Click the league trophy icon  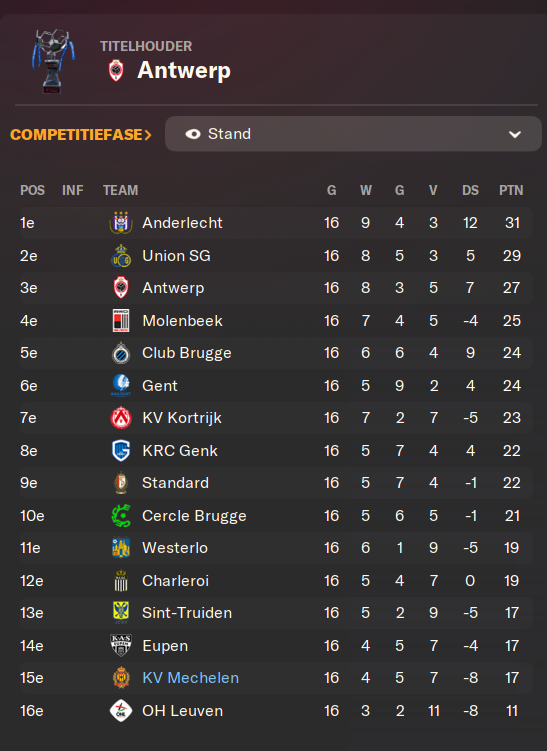coord(53,61)
